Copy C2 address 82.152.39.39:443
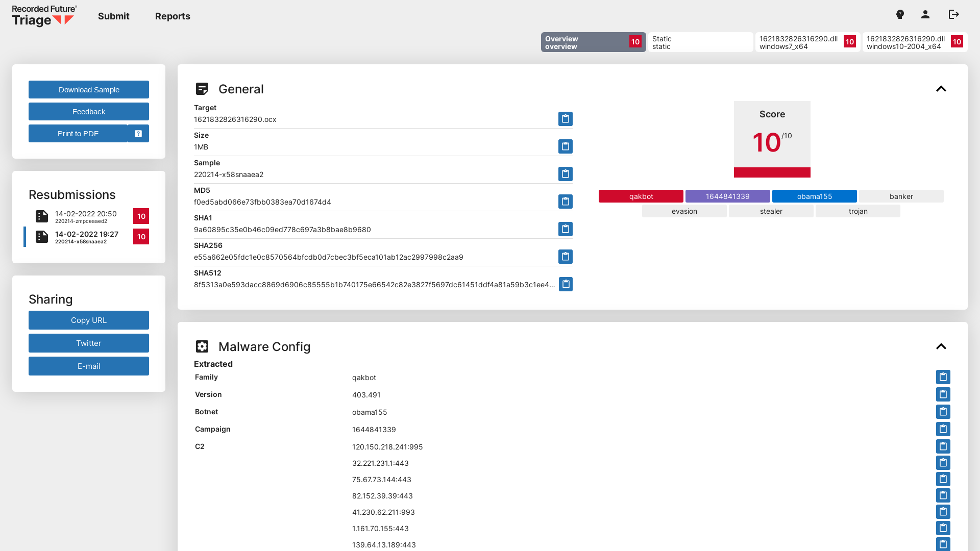980x551 pixels. pos(943,495)
